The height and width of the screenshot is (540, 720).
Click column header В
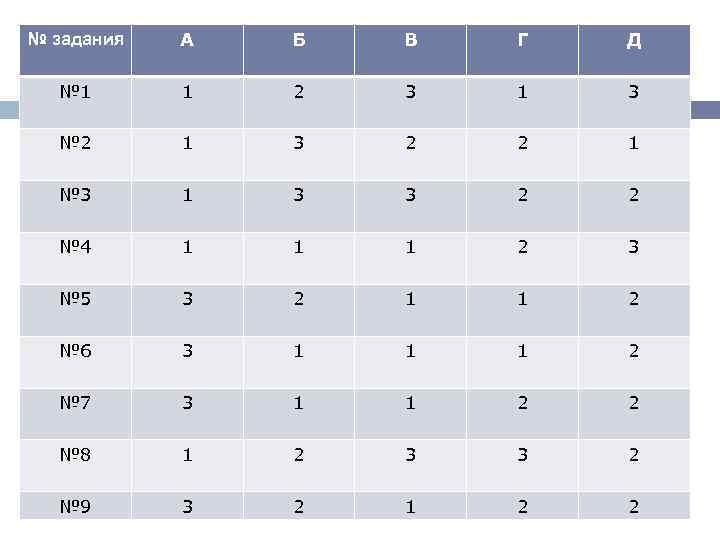(411, 41)
